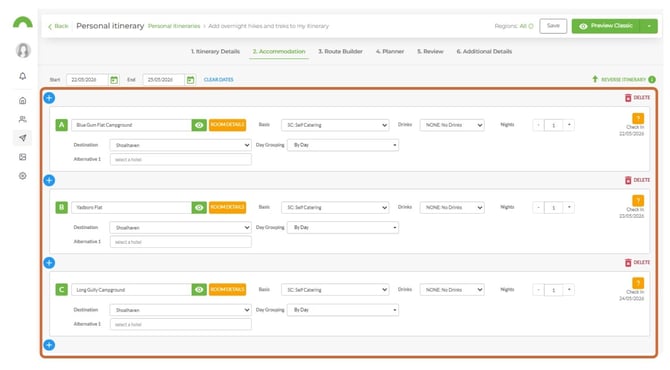Image resolution: width=670 pixels, height=370 pixels.
Task: Open the Additional Details tab
Action: 484,51
